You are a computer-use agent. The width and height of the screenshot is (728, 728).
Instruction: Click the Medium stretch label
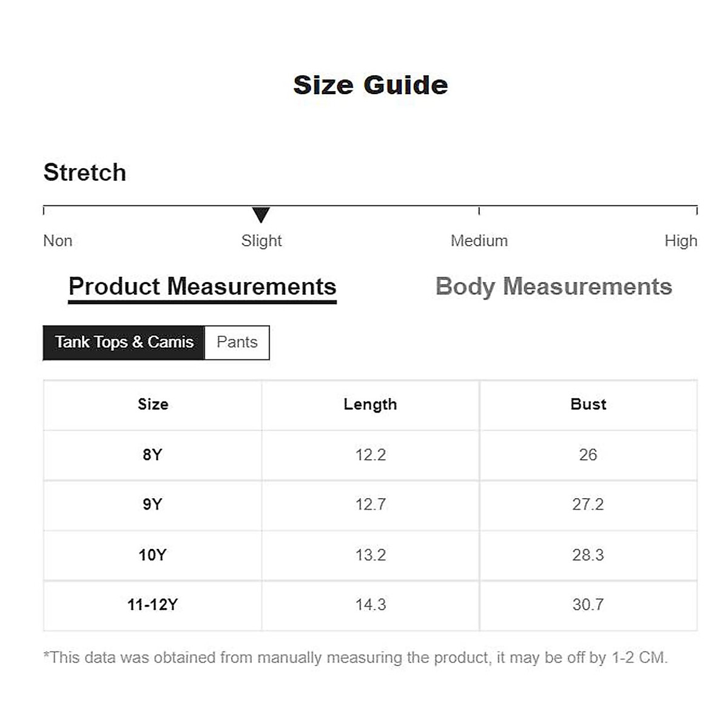point(479,241)
